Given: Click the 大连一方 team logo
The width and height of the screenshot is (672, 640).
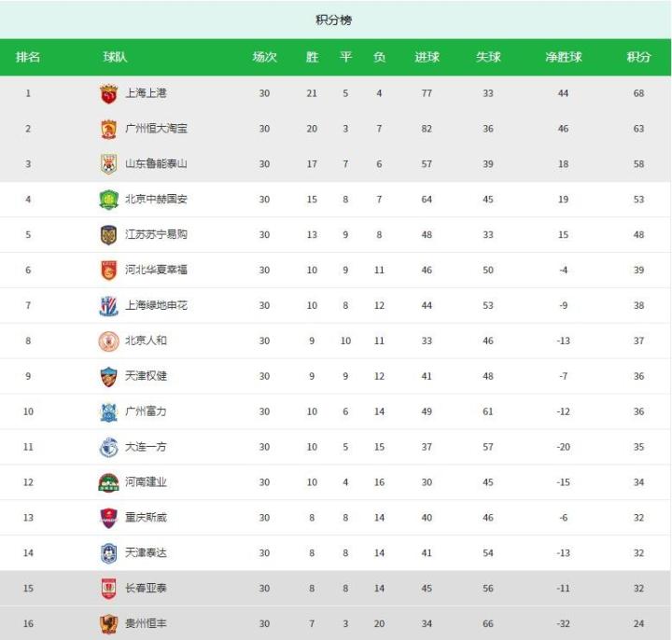Looking at the screenshot, I should tap(109, 448).
